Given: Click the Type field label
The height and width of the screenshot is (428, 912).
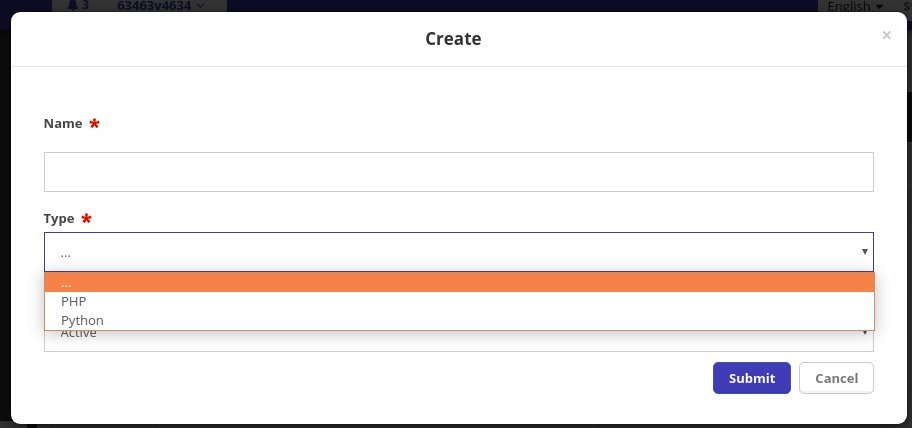Looking at the screenshot, I should point(60,217).
